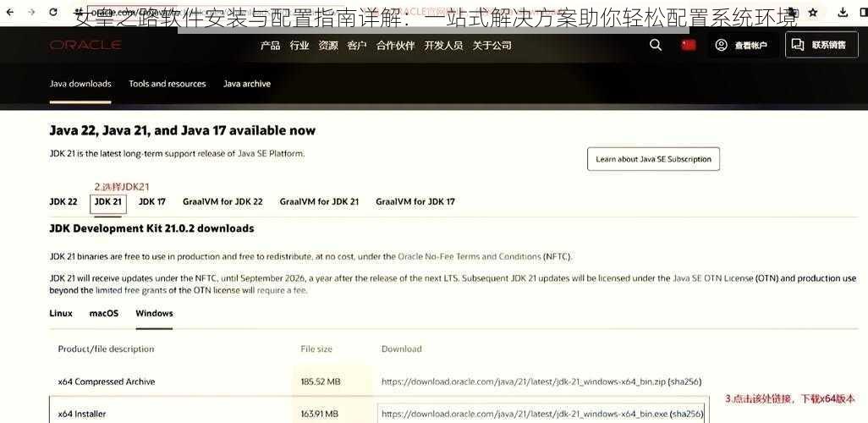Image resolution: width=868 pixels, height=423 pixels.
Task: Click the Download column header
Action: click(401, 349)
